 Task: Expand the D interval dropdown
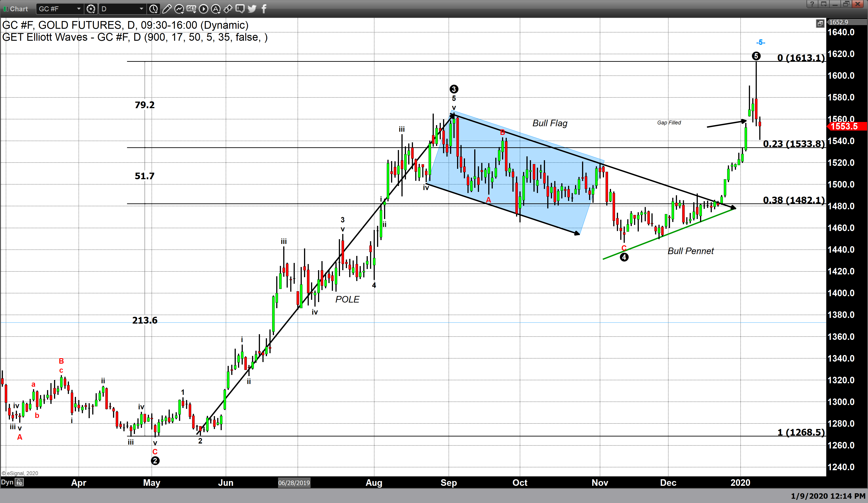pyautogui.click(x=141, y=9)
